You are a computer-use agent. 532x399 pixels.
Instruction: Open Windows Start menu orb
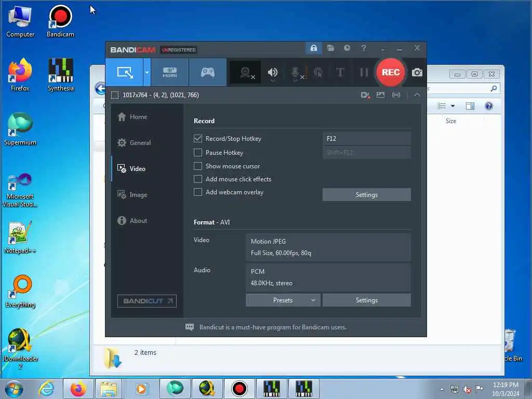pyautogui.click(x=14, y=389)
